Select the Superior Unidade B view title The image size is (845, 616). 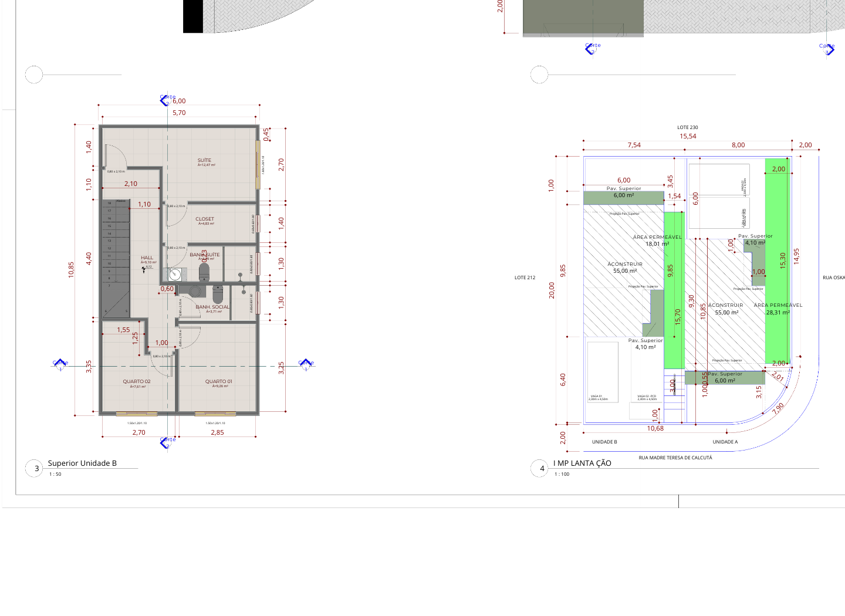[82, 463]
